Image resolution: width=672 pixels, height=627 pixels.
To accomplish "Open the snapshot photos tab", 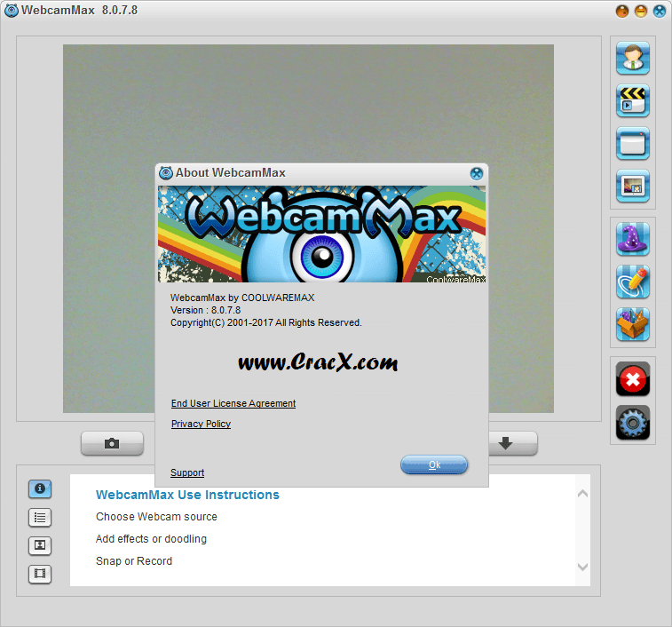I will coord(40,545).
